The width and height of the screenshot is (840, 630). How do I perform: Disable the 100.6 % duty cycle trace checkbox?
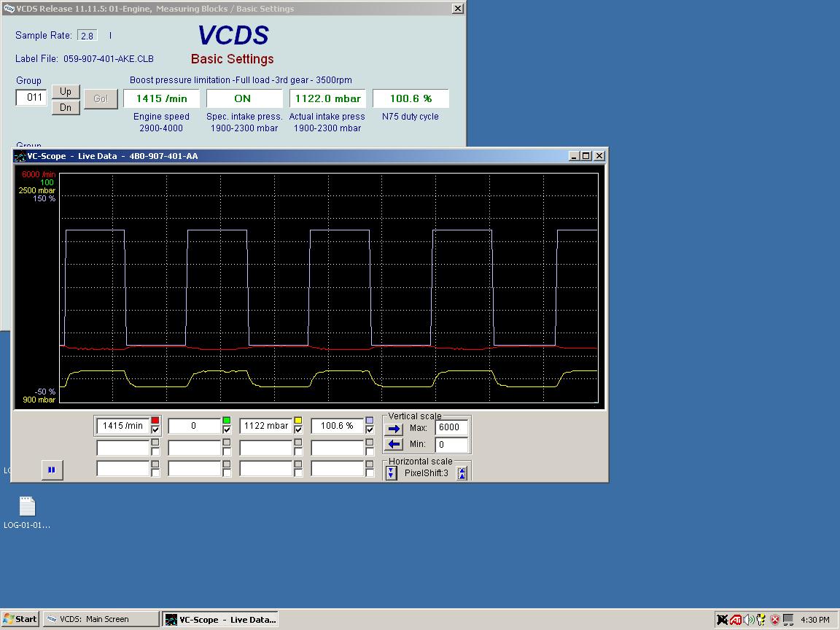[x=370, y=430]
